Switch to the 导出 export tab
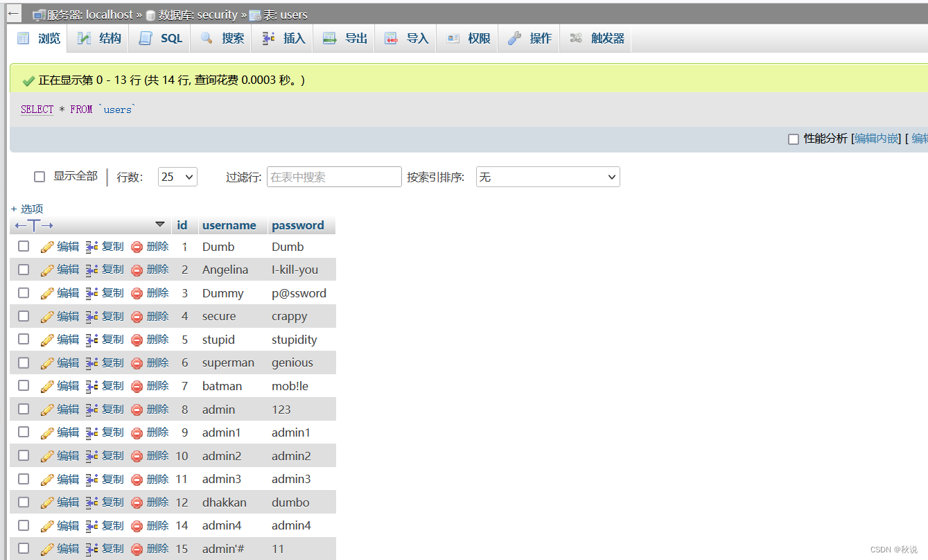 [x=345, y=39]
